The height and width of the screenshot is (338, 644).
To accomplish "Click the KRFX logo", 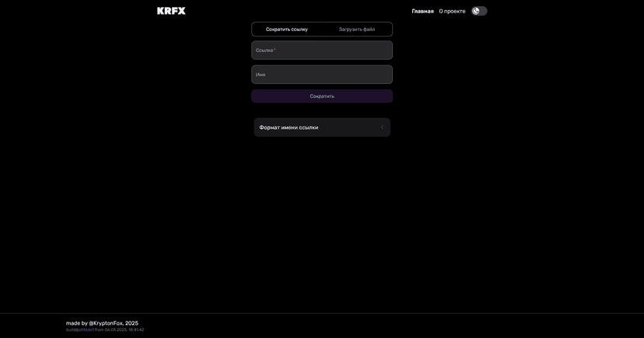I will pos(171,11).
